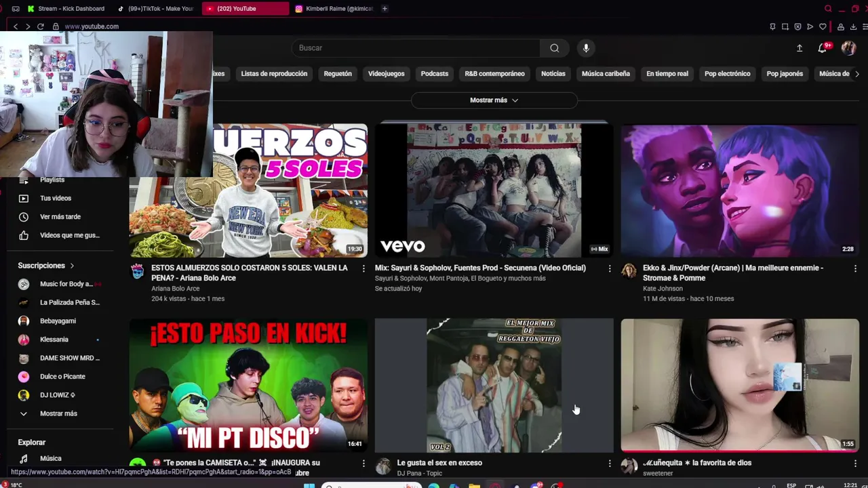The width and height of the screenshot is (868, 488).
Task: Select Reguetón filter chip
Action: [x=338, y=74]
